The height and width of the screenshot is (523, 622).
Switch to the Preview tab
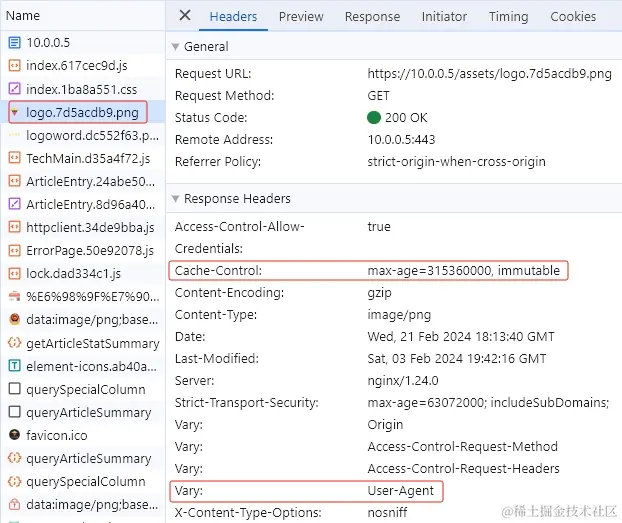[x=301, y=16]
